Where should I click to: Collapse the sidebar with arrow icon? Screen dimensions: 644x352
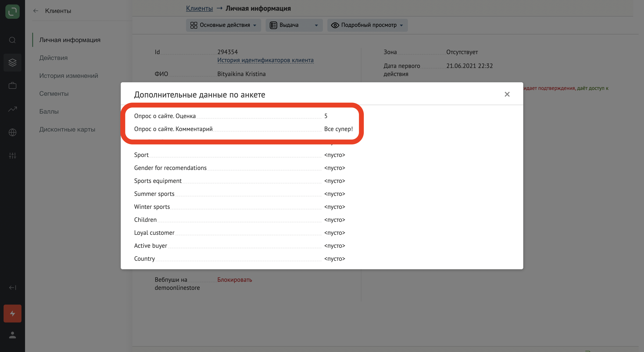13,288
